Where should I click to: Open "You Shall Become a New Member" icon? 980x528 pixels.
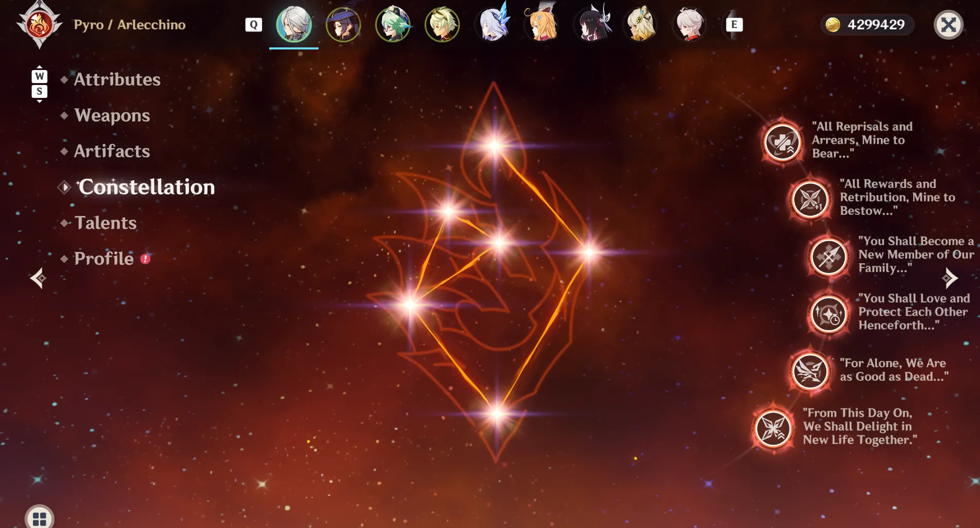[x=829, y=257]
